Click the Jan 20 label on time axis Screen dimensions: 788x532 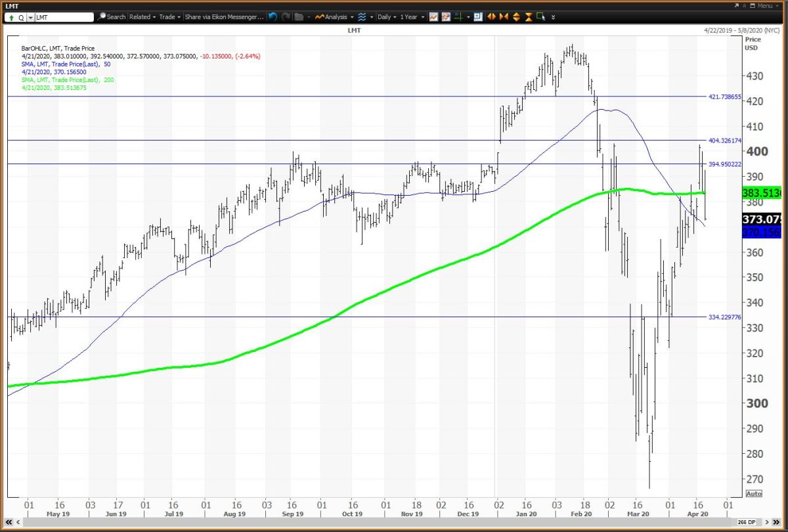click(x=525, y=513)
